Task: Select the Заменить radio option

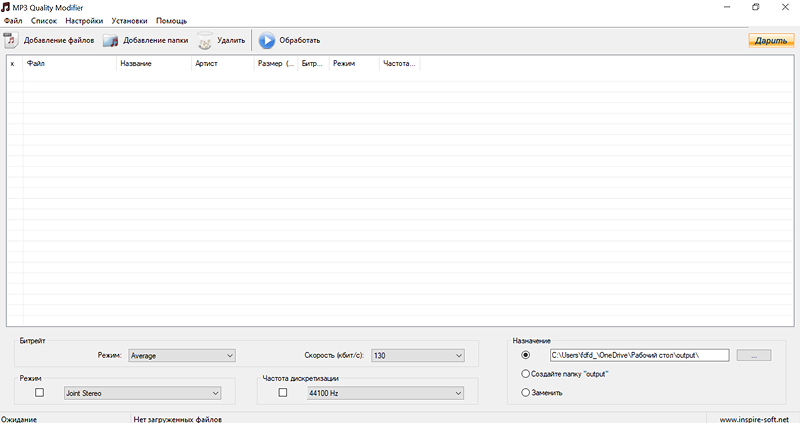Action: click(x=526, y=393)
